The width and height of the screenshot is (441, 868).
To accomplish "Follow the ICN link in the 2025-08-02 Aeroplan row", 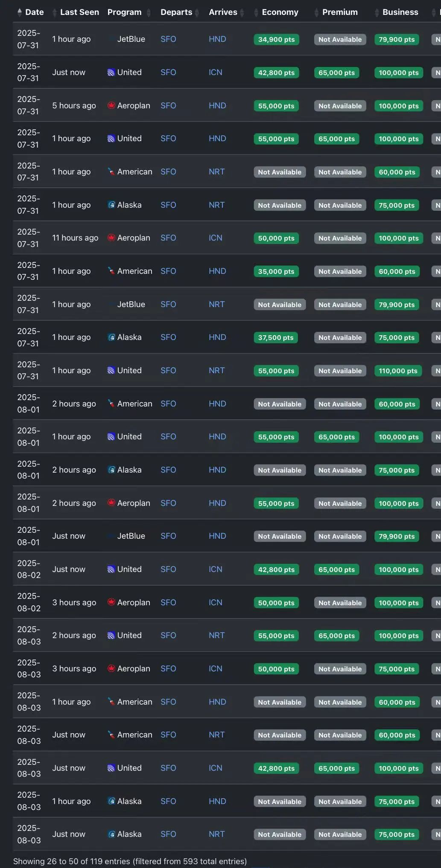I will click(x=216, y=602).
